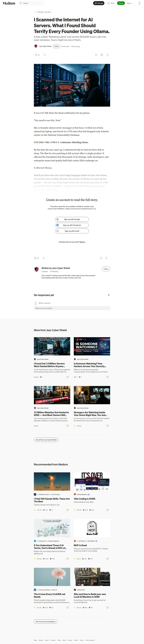Screen dimensions: 144x644
Task: Open the profile avatar icon in the header
Action: point(140,3)
